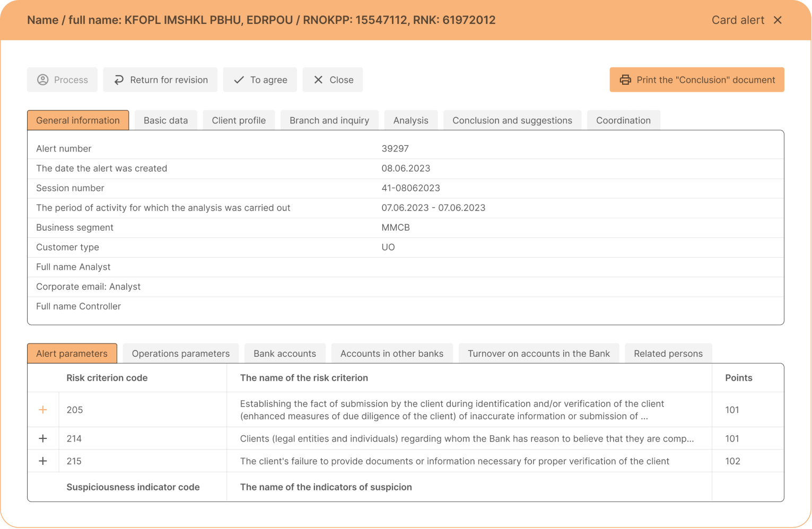This screenshot has height=529, width=812.
Task: Select the Alert parameters tab
Action: tap(72, 354)
